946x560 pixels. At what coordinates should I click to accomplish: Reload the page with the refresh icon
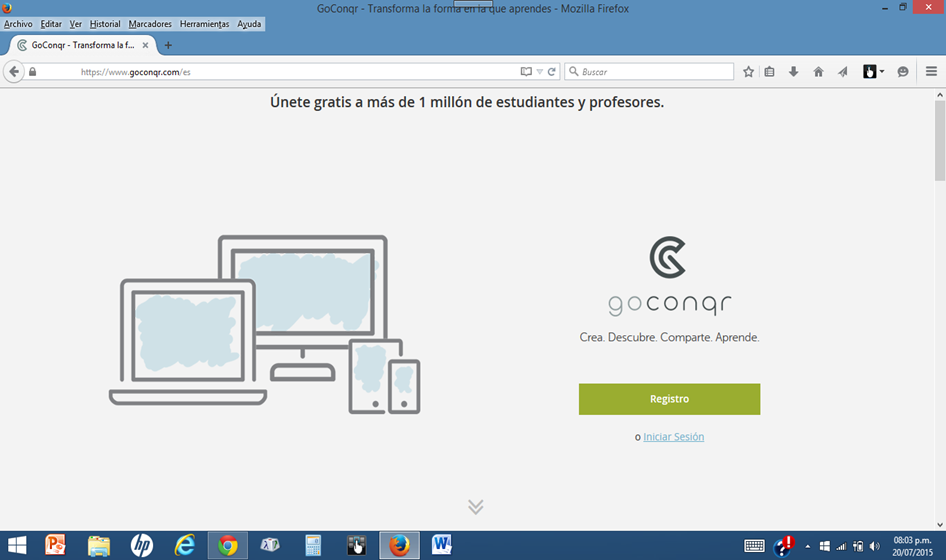(x=551, y=71)
